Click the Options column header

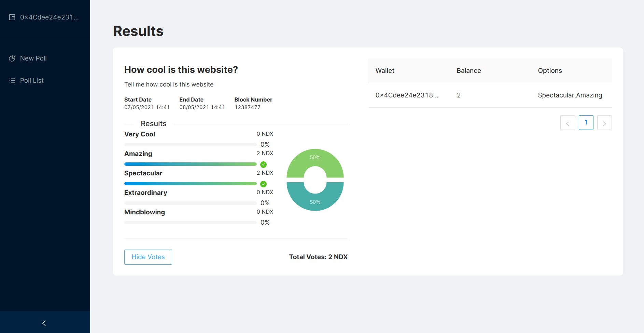pyautogui.click(x=550, y=71)
